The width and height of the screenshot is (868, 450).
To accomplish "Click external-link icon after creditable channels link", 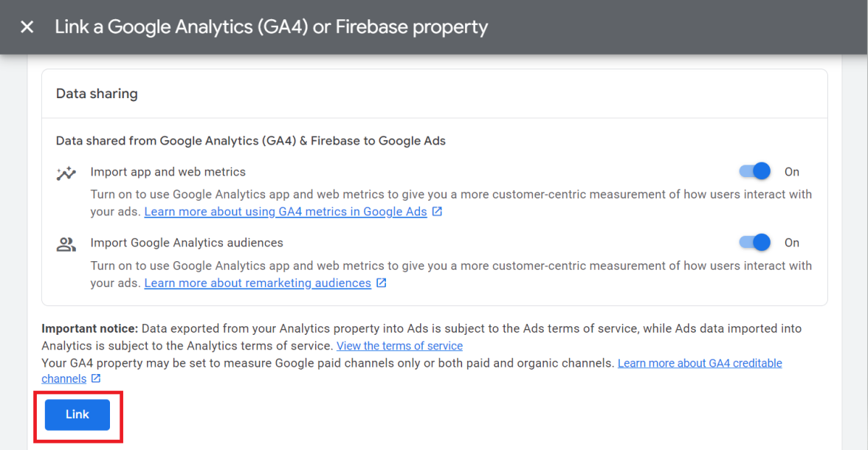I will click(96, 378).
